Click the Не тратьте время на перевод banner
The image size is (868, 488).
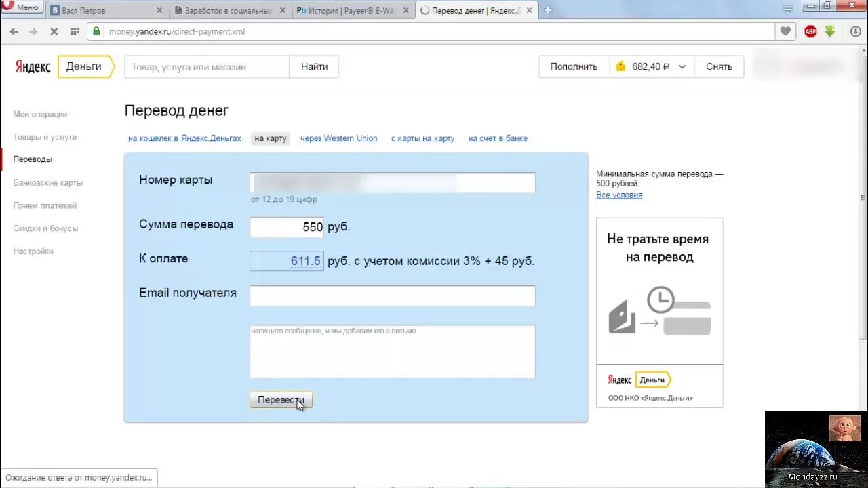point(659,312)
